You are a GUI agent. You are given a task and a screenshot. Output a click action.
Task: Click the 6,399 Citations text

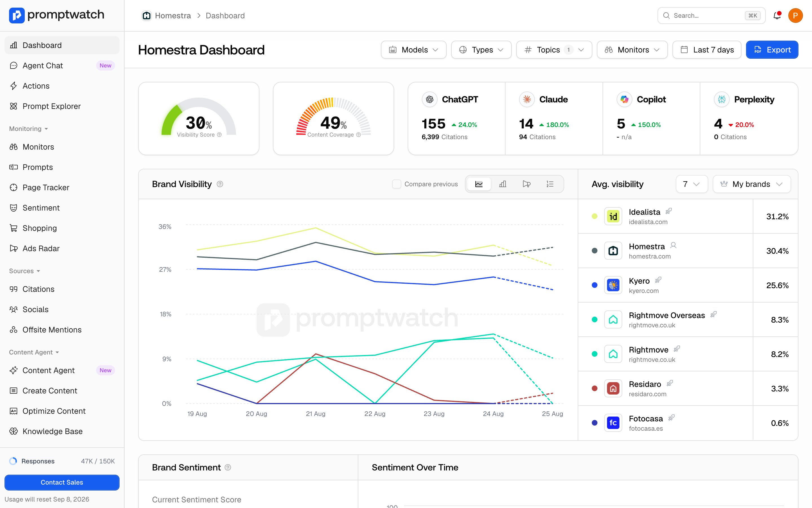click(444, 137)
